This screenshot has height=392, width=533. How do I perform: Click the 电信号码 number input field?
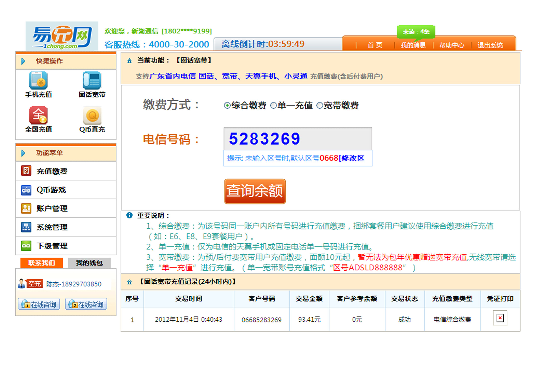(297, 139)
